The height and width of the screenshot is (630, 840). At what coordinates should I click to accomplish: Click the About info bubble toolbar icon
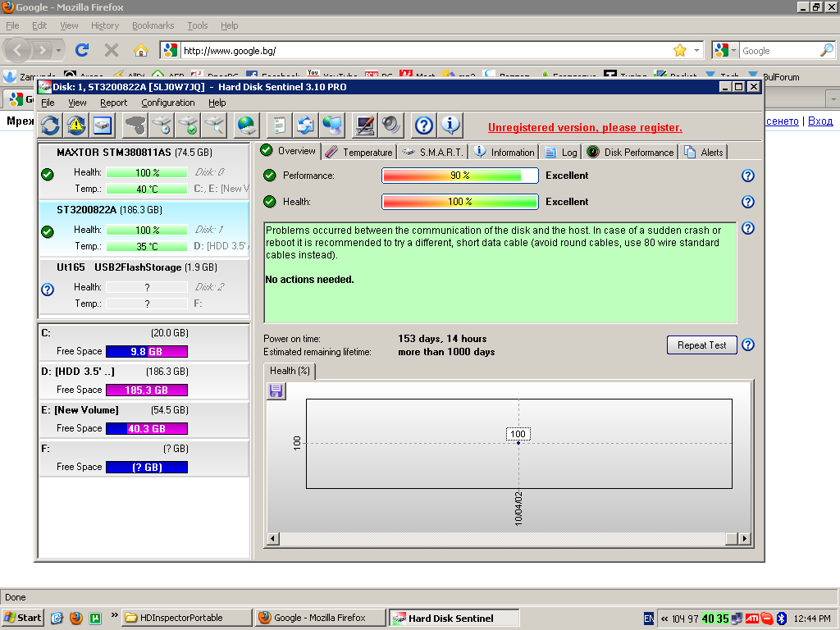(450, 125)
